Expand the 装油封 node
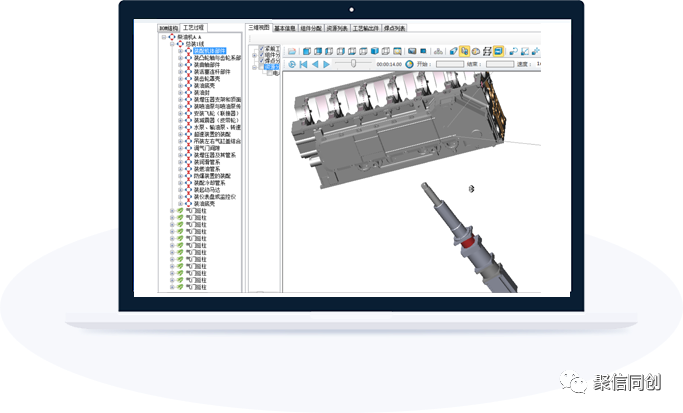 [x=180, y=93]
